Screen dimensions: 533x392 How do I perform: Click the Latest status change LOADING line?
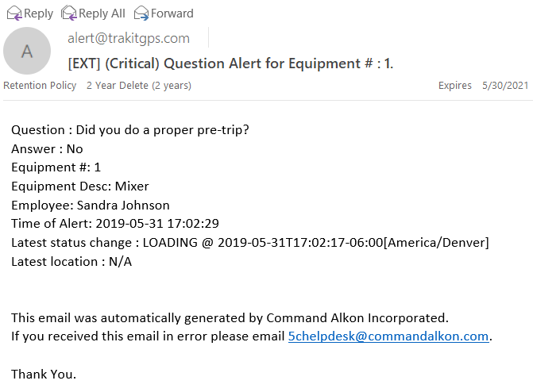tap(250, 243)
